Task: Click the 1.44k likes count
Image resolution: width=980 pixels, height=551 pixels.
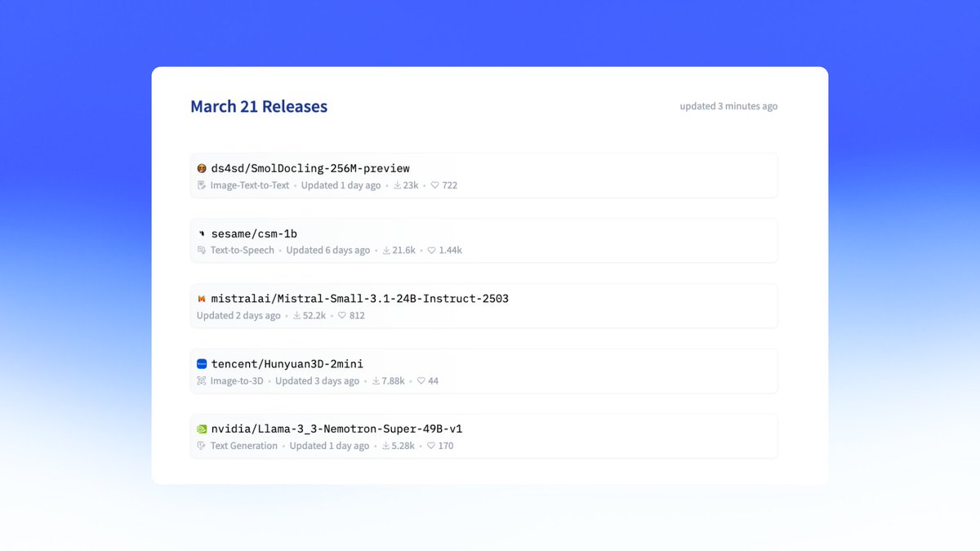Action: pyautogui.click(x=451, y=251)
